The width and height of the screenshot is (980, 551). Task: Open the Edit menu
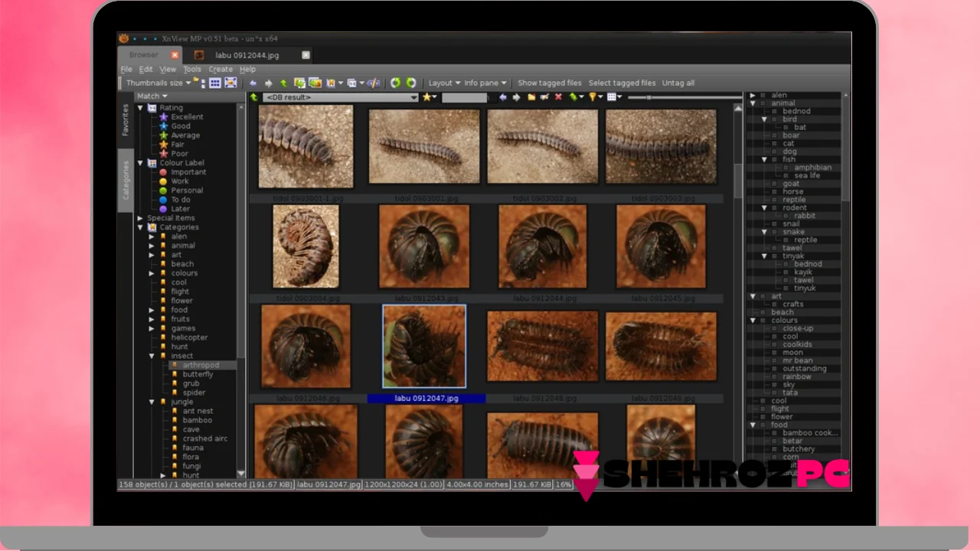145,69
